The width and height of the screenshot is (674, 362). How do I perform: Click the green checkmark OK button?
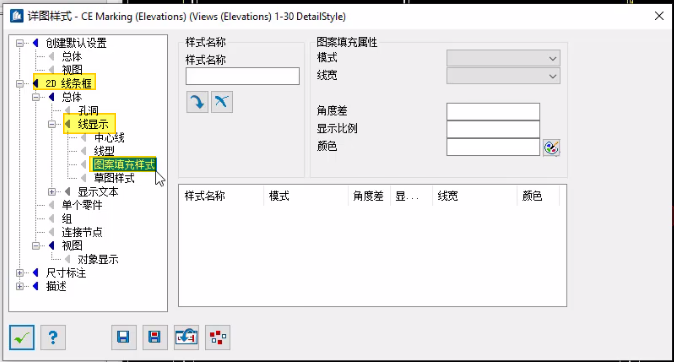pos(22,337)
